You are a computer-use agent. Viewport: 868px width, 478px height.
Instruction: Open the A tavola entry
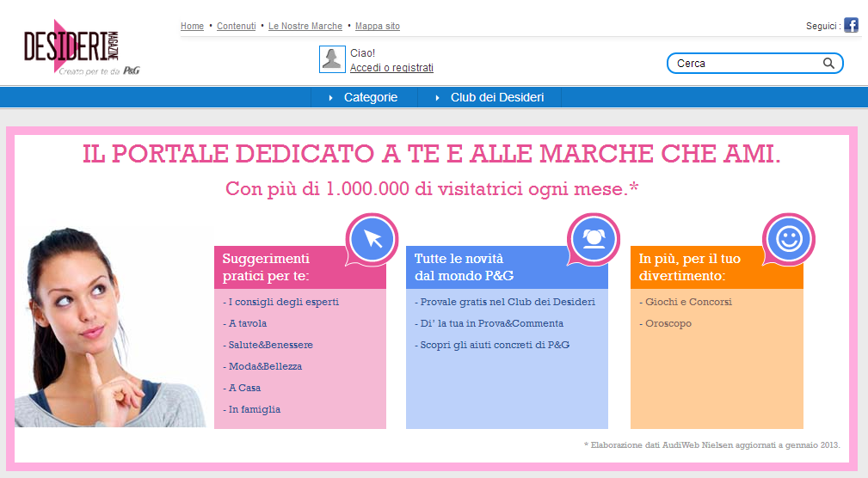[x=245, y=323]
